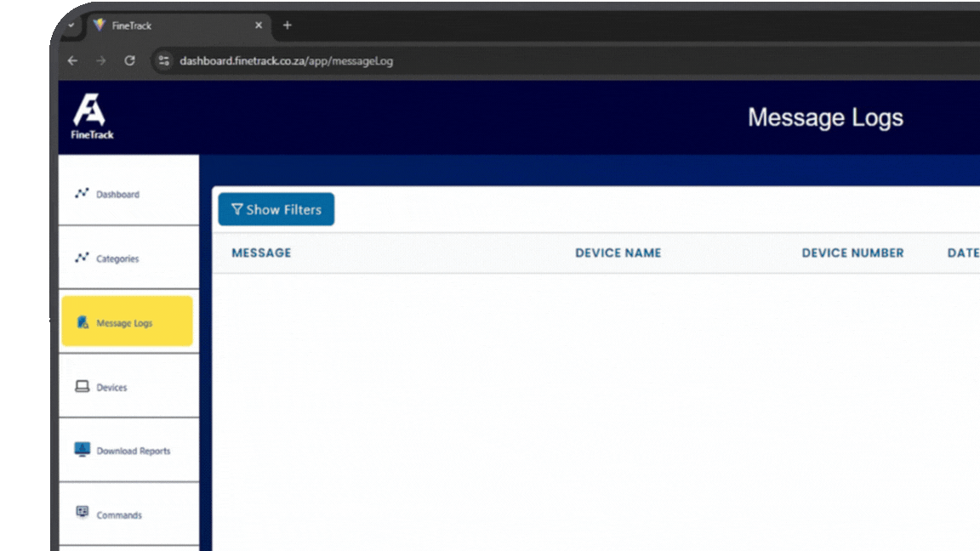Click the Commands terminal icon
This screenshot has width=980, height=551.
82,513
